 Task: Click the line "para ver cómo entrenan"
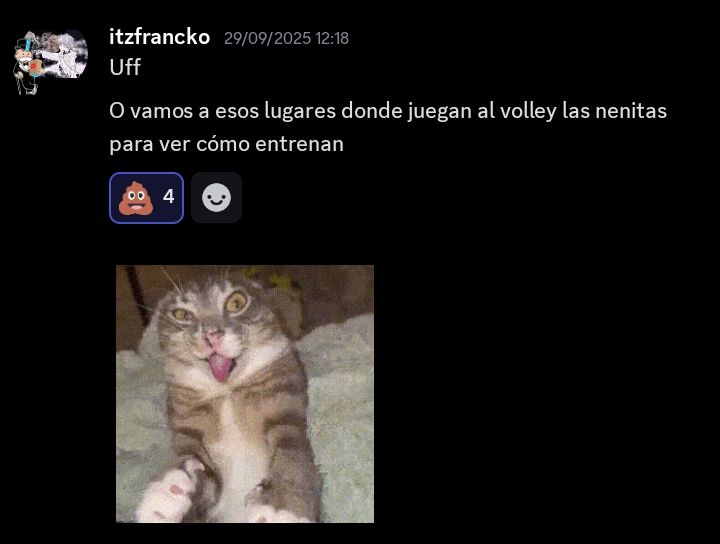(226, 144)
